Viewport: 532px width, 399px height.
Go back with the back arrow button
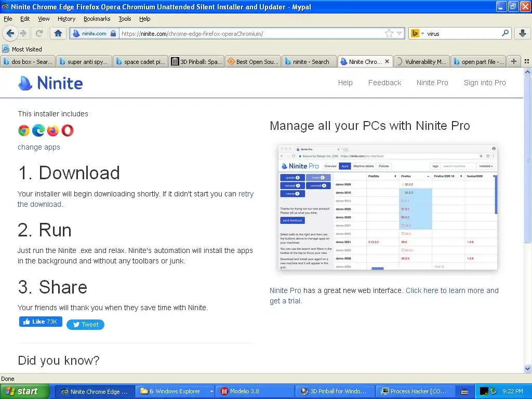click(x=10, y=33)
